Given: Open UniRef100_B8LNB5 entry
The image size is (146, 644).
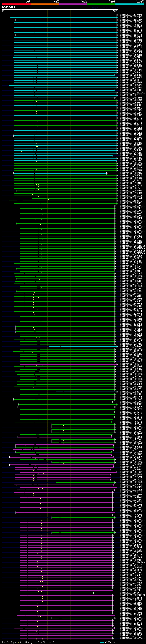Looking at the screenshot, I should coord(131,161).
